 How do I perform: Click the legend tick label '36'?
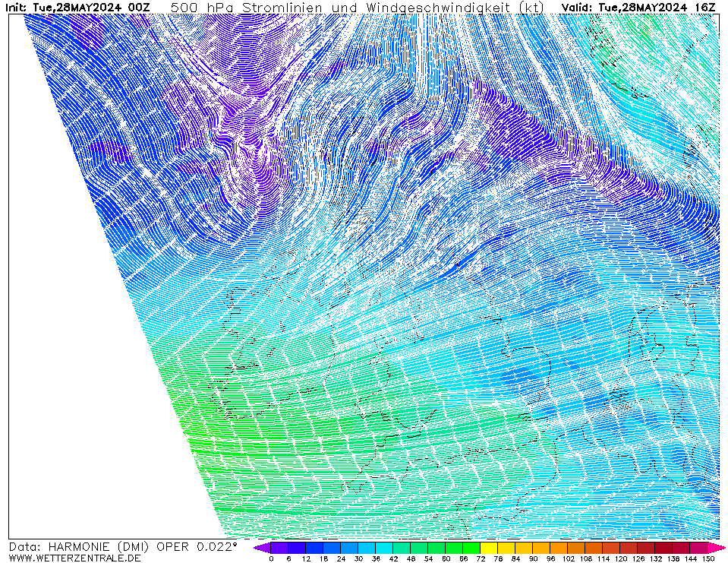click(x=376, y=558)
